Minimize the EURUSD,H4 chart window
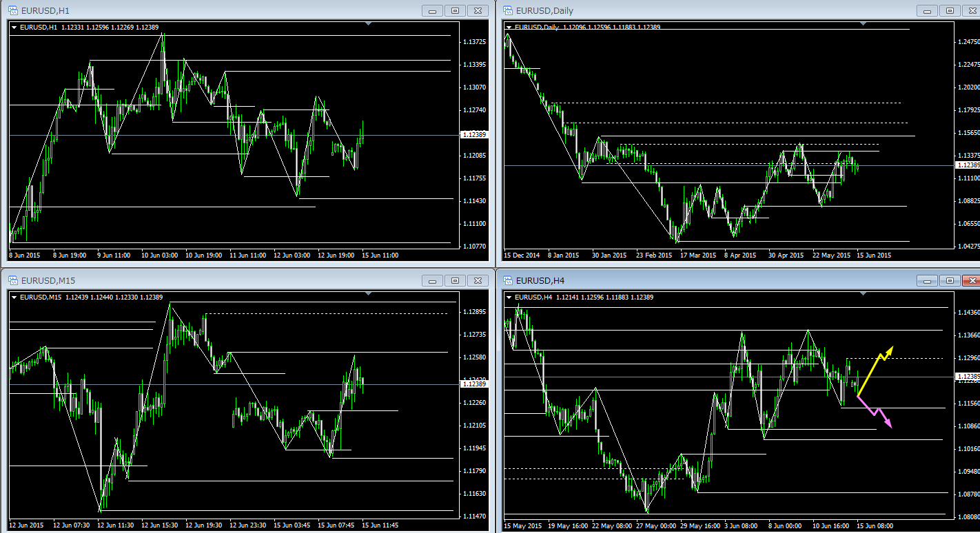 pyautogui.click(x=928, y=280)
